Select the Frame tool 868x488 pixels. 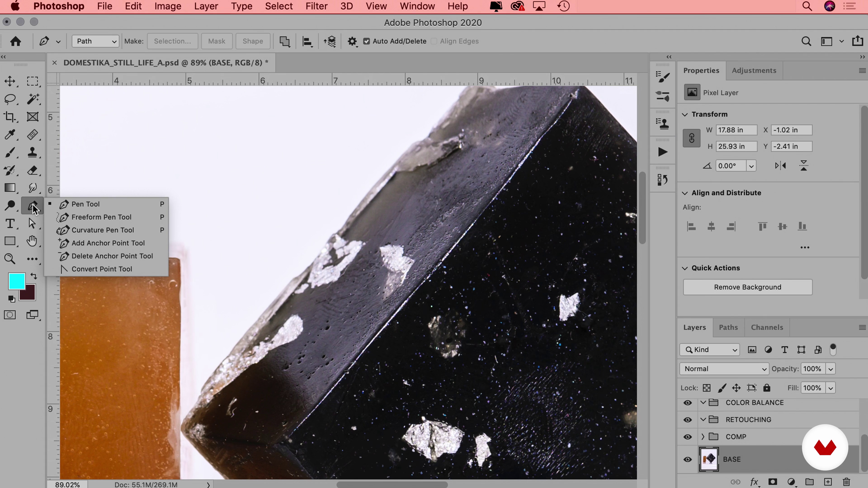[32, 117]
